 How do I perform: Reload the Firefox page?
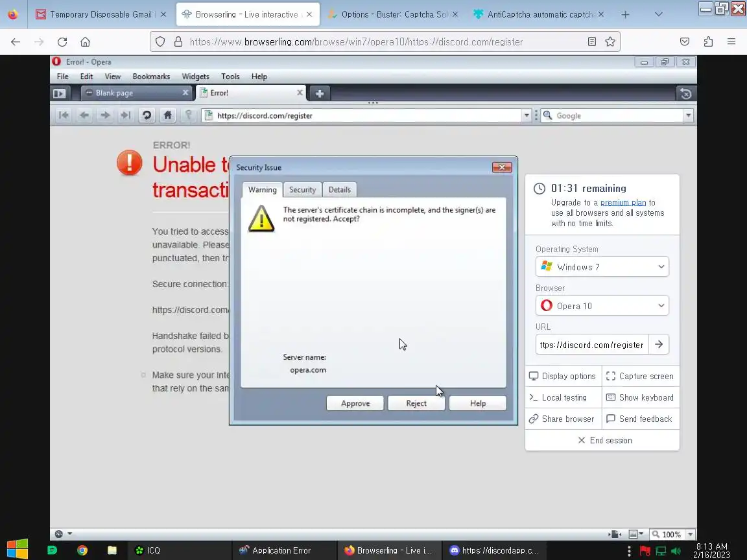62,42
